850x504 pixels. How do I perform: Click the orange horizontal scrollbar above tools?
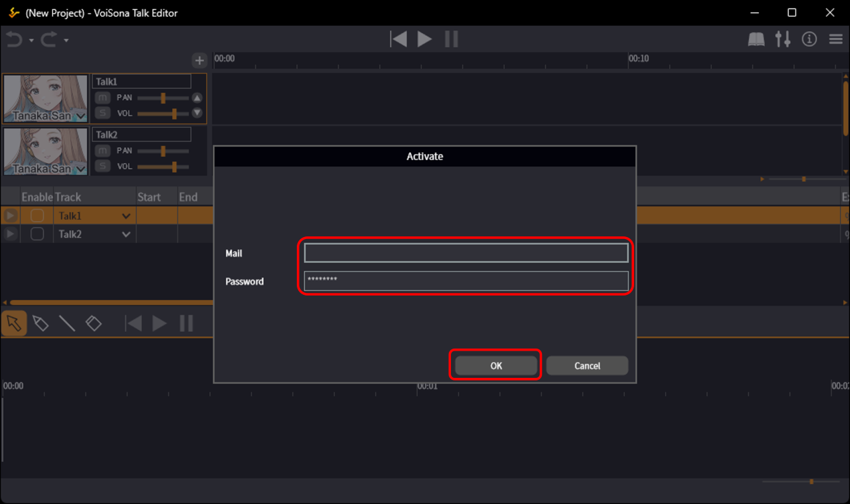coord(112,302)
